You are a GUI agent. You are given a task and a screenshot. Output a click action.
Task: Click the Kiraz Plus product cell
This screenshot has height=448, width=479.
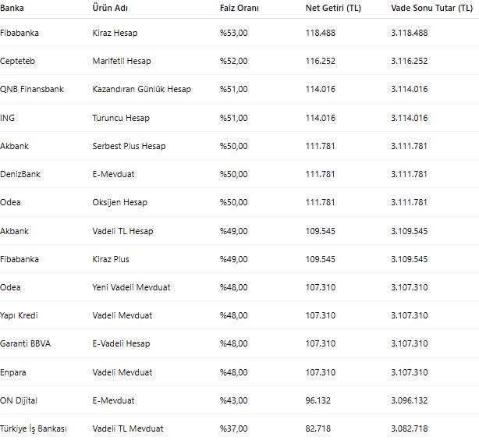click(111, 259)
